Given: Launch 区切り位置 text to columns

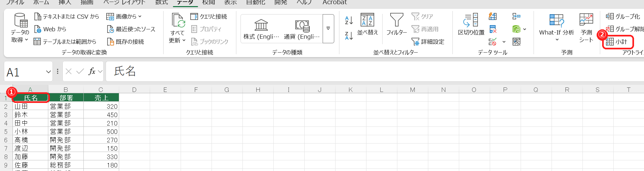Looking at the screenshot, I should (471, 24).
